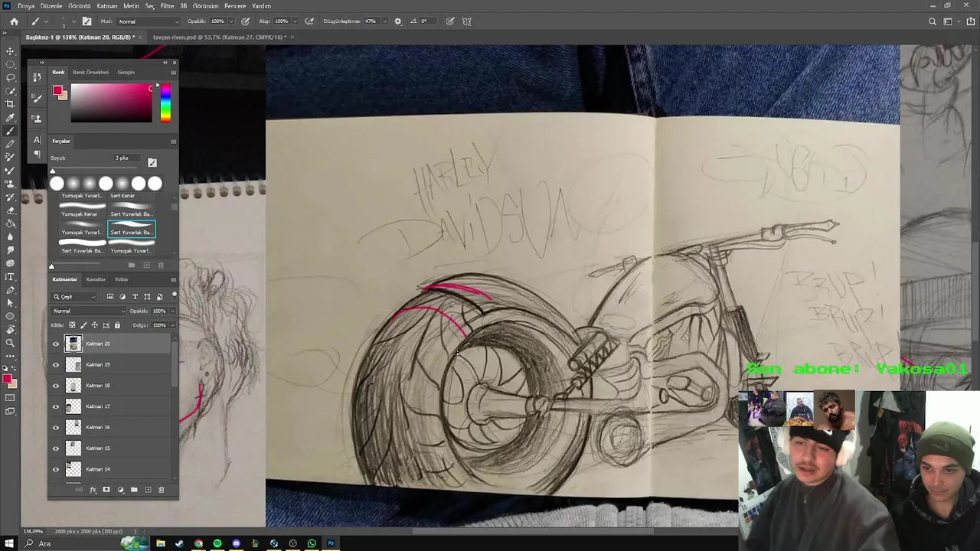Open smoothing options gear icon
The image size is (980, 551).
(397, 21)
